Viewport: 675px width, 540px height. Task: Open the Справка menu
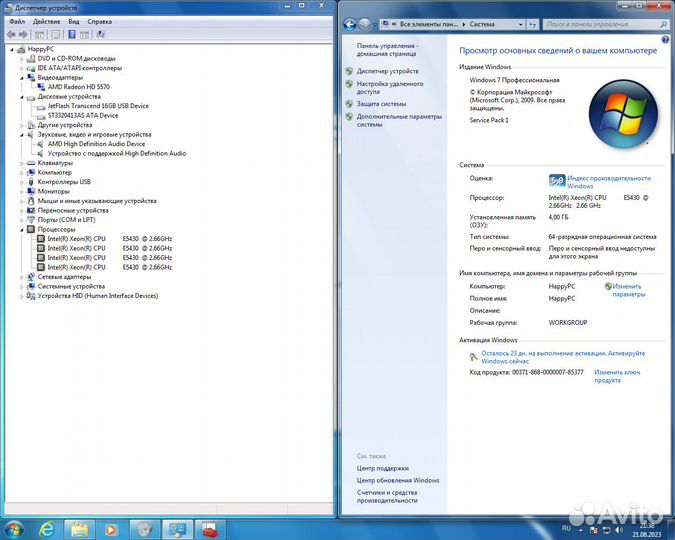click(x=99, y=22)
